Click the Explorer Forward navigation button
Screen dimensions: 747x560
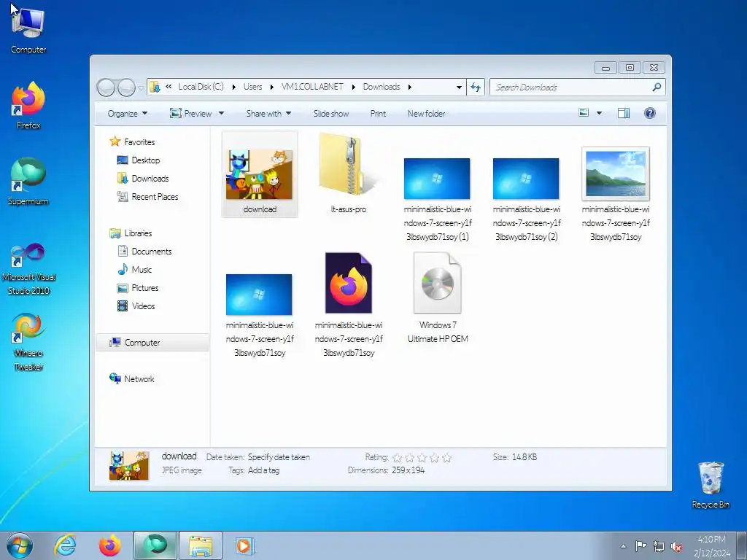[126, 87]
